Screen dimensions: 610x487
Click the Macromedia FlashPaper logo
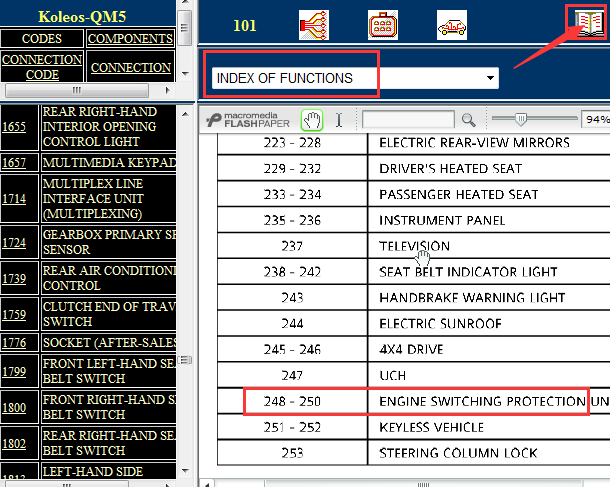pyautogui.click(x=250, y=120)
